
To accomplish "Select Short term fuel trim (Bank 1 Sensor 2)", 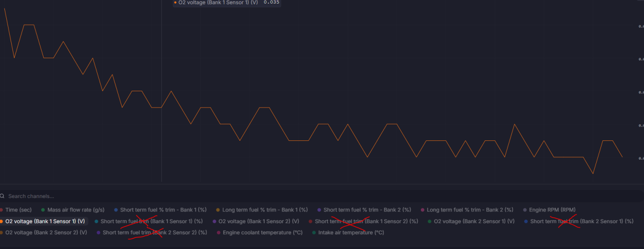I will tap(366, 221).
